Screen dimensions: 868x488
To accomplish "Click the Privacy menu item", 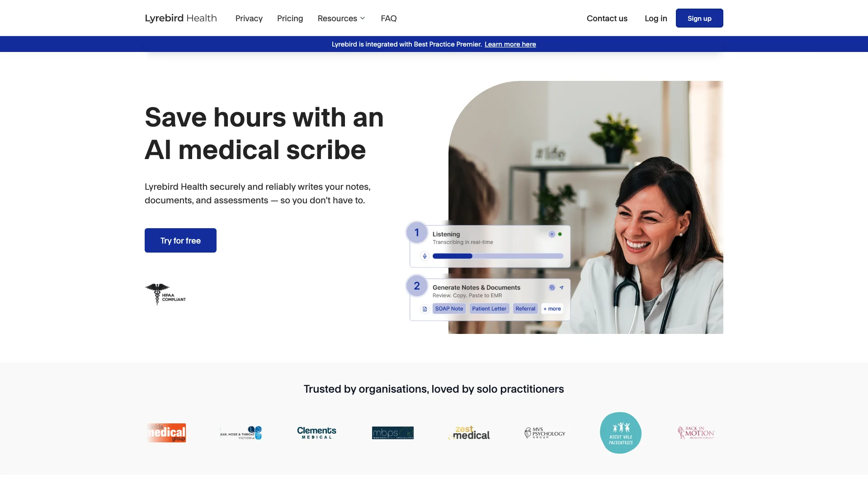I will tap(249, 18).
